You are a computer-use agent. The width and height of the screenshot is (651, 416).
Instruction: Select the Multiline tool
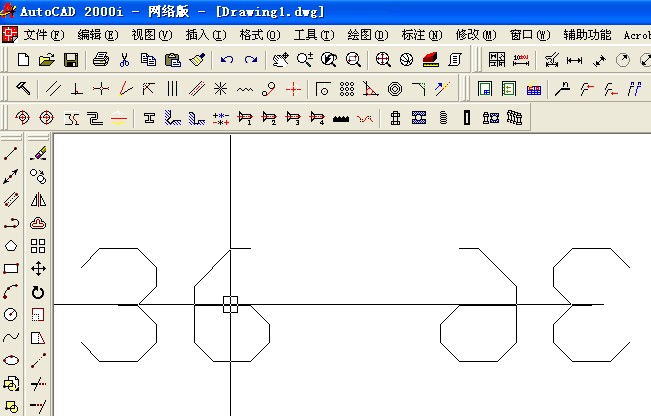coord(11,199)
